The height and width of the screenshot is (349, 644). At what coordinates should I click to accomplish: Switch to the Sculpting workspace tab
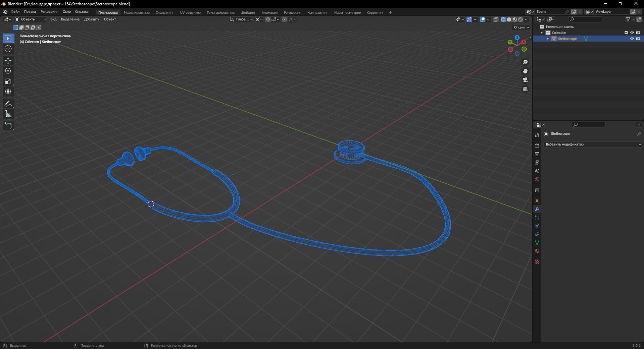click(165, 12)
